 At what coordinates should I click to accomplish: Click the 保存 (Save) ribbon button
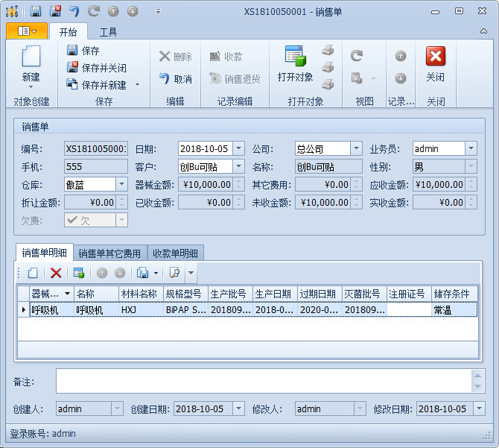tap(83, 51)
